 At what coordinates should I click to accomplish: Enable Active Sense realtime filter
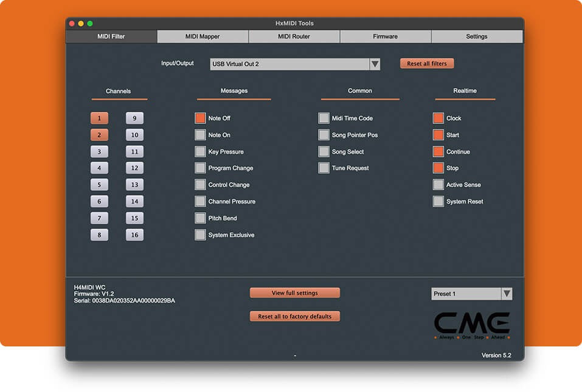pos(438,185)
